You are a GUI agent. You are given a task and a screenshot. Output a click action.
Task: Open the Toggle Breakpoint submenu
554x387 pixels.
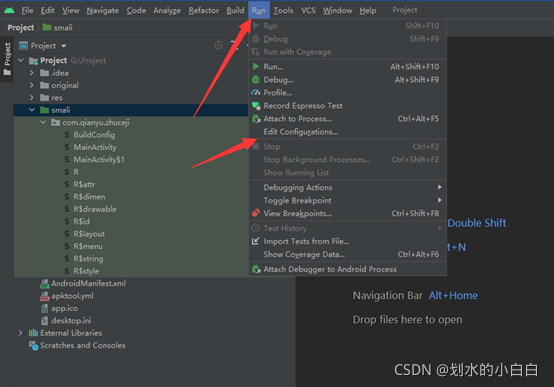(348, 200)
